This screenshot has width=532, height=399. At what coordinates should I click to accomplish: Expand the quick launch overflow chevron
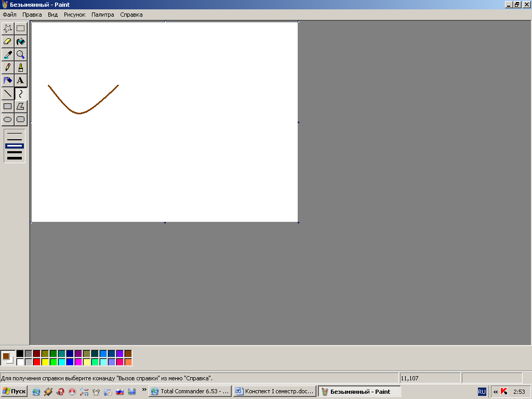pyautogui.click(x=144, y=390)
